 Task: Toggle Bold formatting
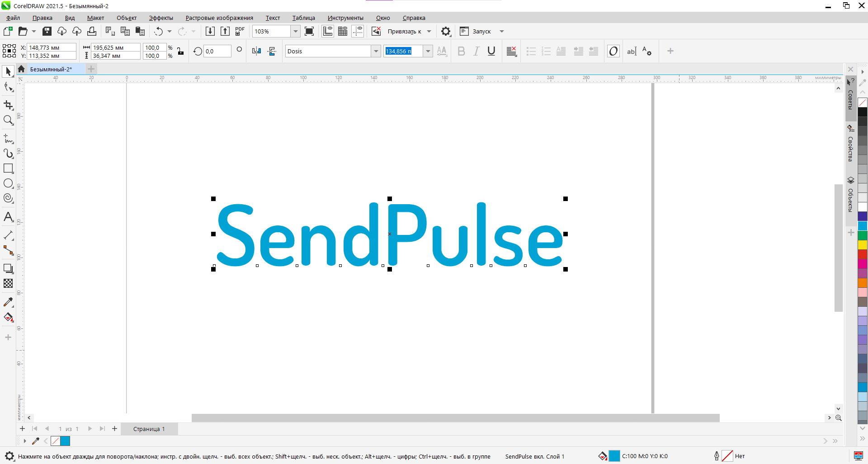(461, 51)
